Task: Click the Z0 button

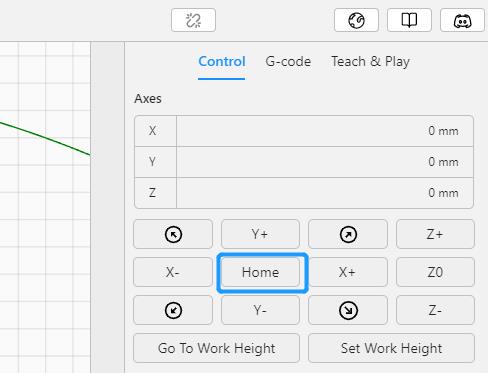Action: coord(435,272)
